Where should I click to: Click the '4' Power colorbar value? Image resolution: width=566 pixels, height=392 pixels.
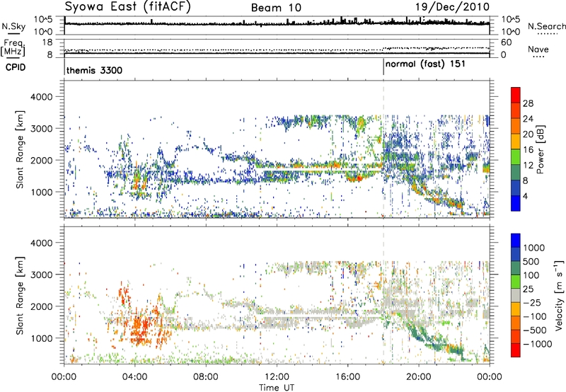coord(526,196)
